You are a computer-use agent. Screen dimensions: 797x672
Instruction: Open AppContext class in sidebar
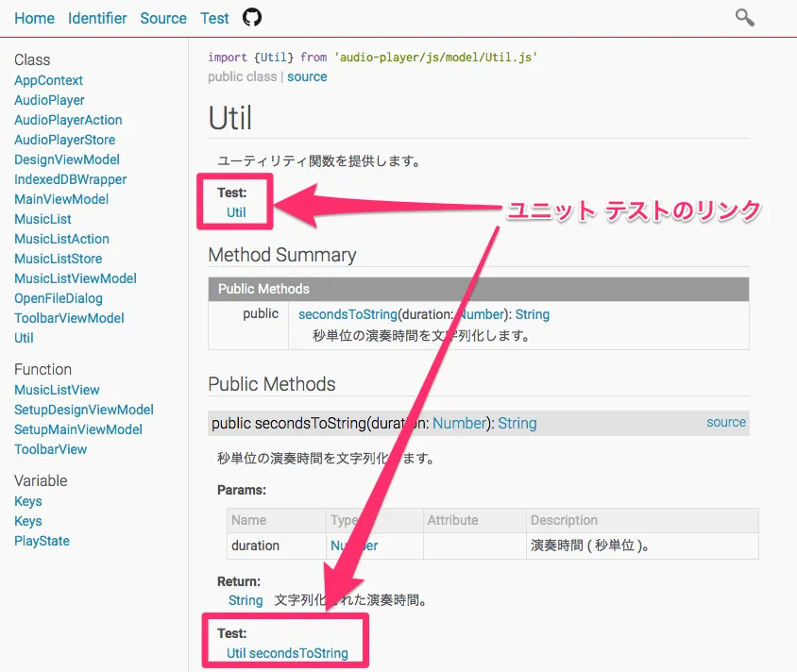pos(48,80)
